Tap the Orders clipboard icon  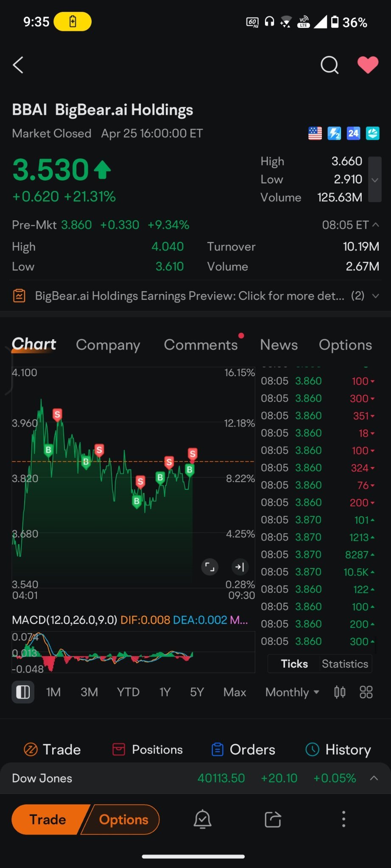tap(218, 749)
